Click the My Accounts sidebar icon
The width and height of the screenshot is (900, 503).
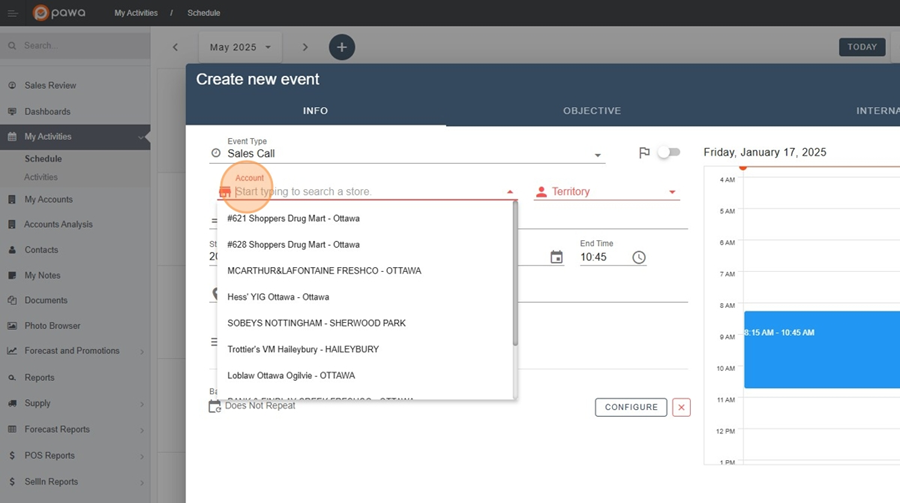click(x=12, y=199)
